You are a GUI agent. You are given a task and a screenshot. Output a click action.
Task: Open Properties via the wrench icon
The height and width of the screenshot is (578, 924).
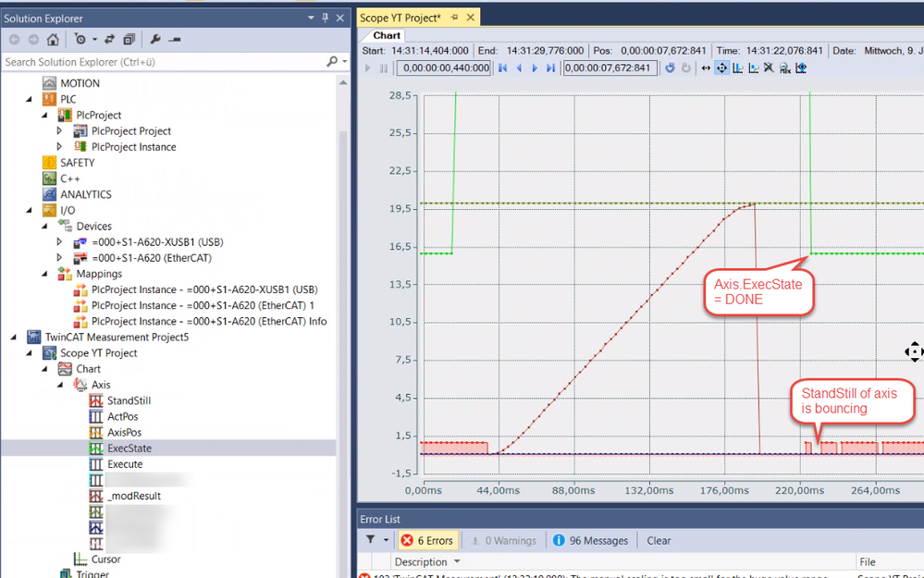(x=155, y=40)
